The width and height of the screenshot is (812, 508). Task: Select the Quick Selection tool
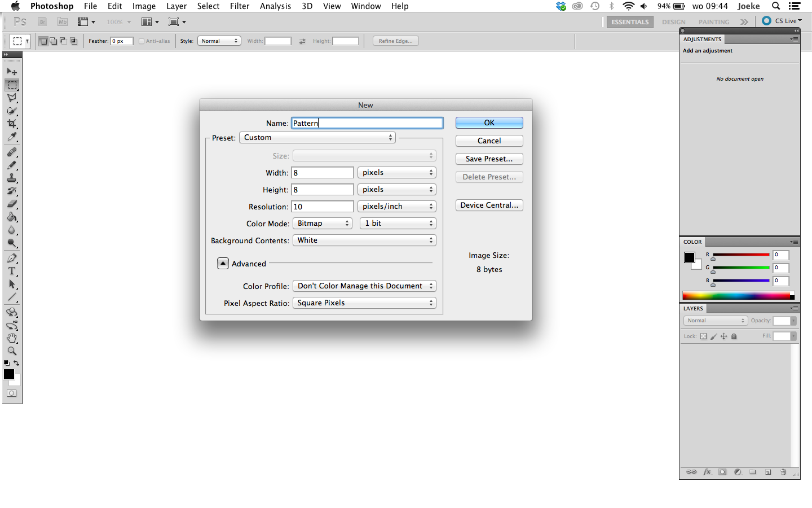click(x=12, y=111)
